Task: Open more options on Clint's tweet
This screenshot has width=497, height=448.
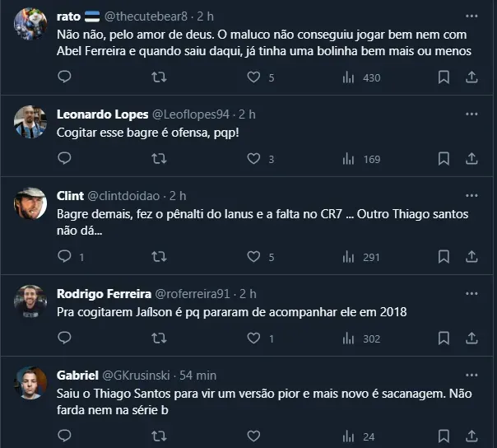Action: click(471, 195)
